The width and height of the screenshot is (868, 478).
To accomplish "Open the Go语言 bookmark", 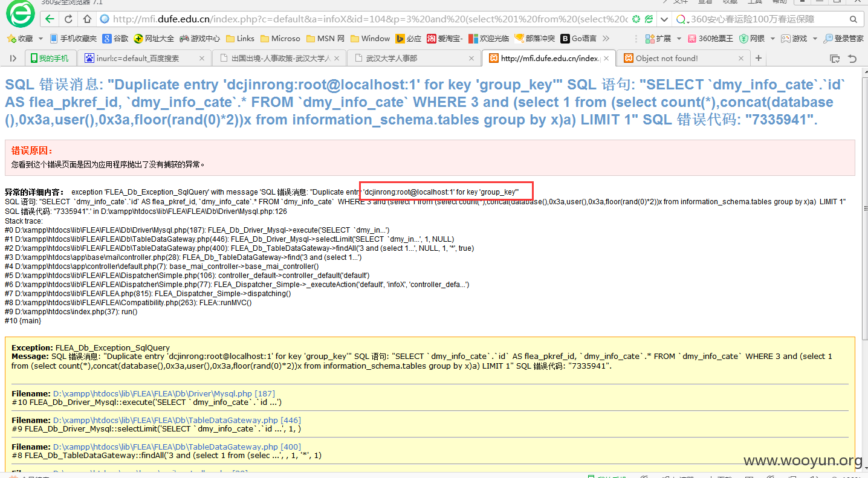I will (578, 39).
